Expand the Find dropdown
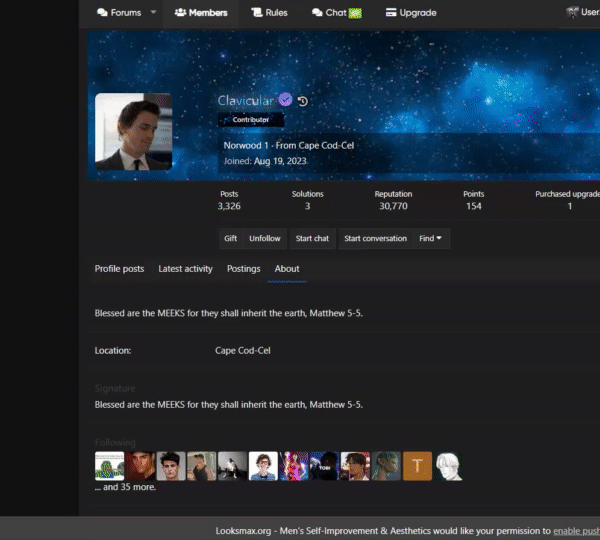Viewport: 600px width, 540px height. pyautogui.click(x=431, y=239)
